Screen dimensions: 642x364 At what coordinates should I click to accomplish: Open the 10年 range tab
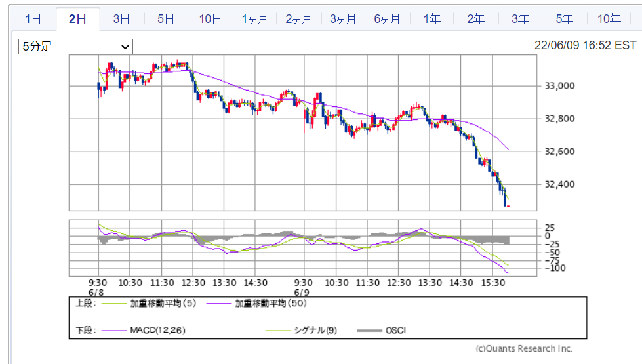[609, 19]
